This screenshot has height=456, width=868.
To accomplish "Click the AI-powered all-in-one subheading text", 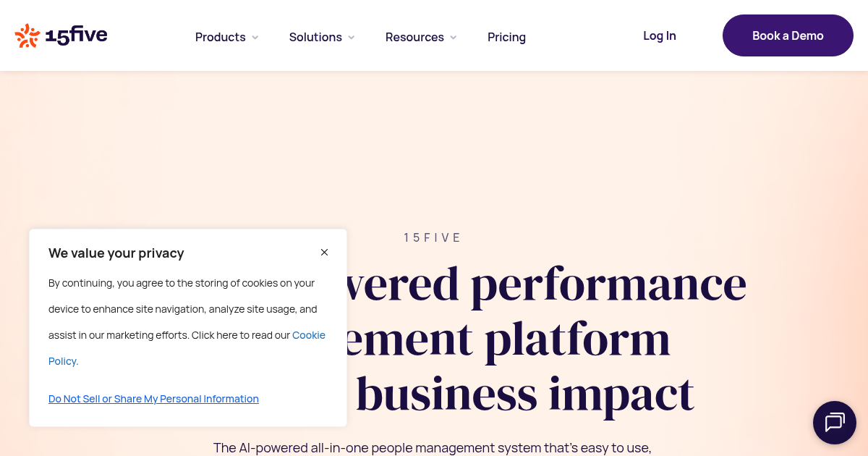I will pyautogui.click(x=433, y=448).
